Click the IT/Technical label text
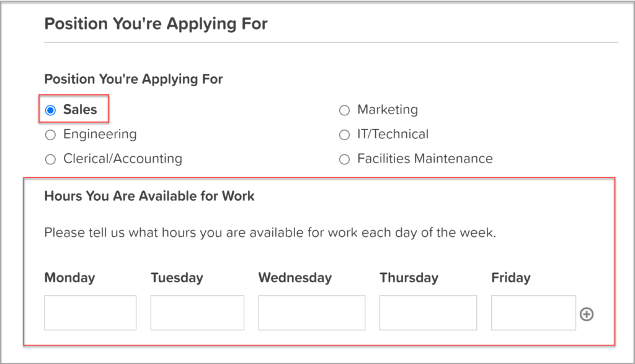 393,134
